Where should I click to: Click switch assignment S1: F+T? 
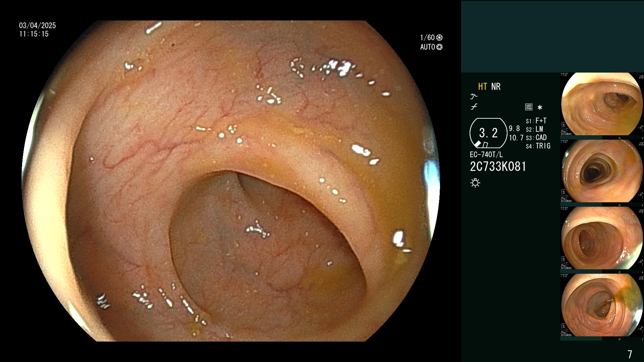[x=536, y=121]
